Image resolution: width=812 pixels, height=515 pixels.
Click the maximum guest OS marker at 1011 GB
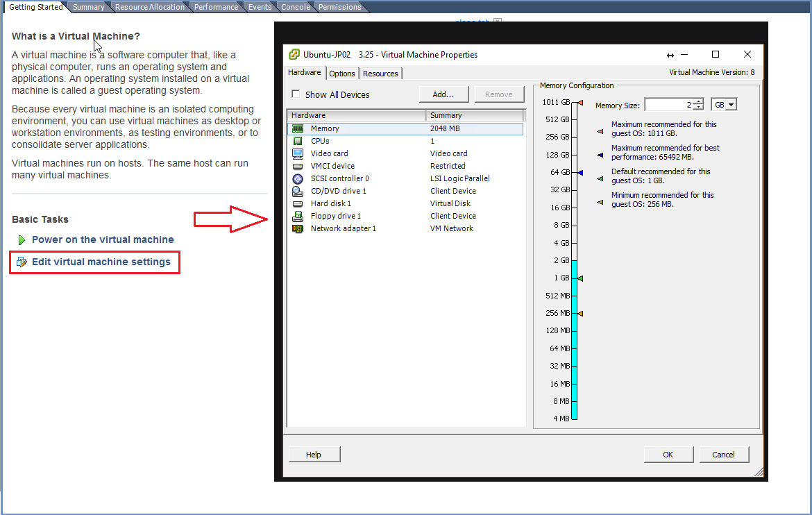pyautogui.click(x=580, y=103)
